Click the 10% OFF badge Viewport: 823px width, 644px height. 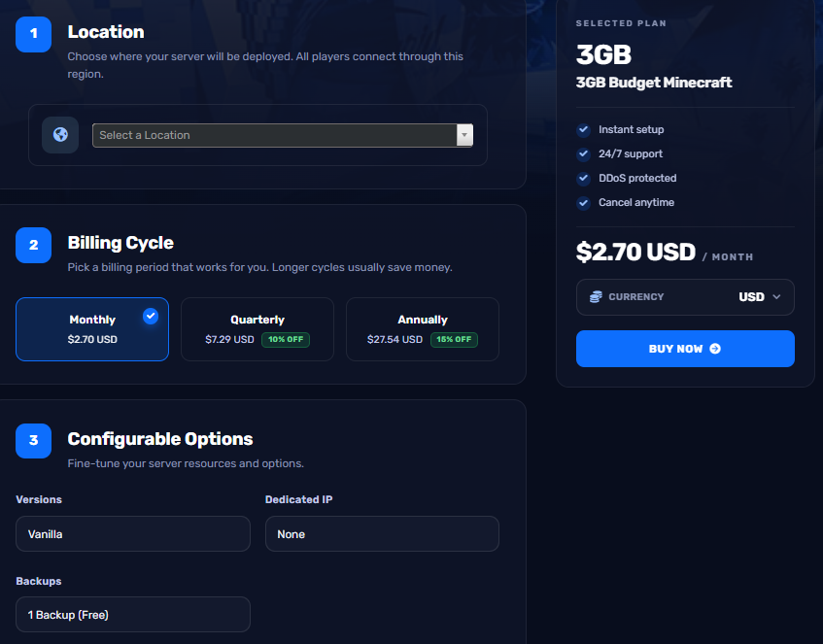(x=286, y=340)
